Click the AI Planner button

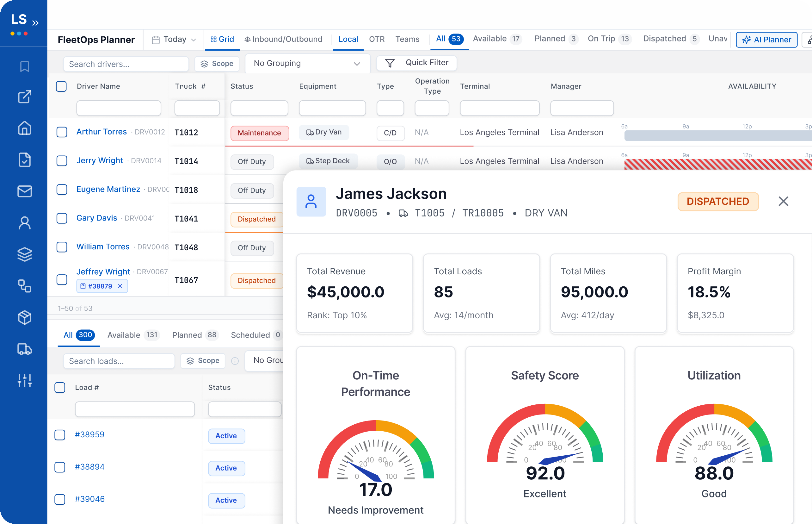tap(766, 40)
